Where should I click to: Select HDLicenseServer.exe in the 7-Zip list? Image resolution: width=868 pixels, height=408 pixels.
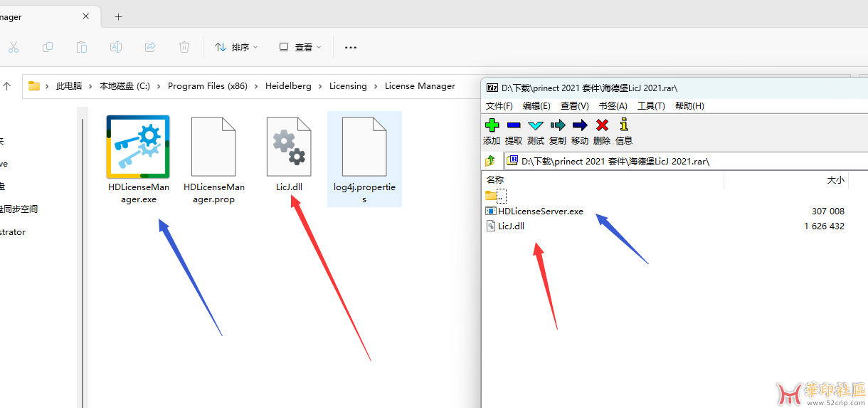(534, 211)
